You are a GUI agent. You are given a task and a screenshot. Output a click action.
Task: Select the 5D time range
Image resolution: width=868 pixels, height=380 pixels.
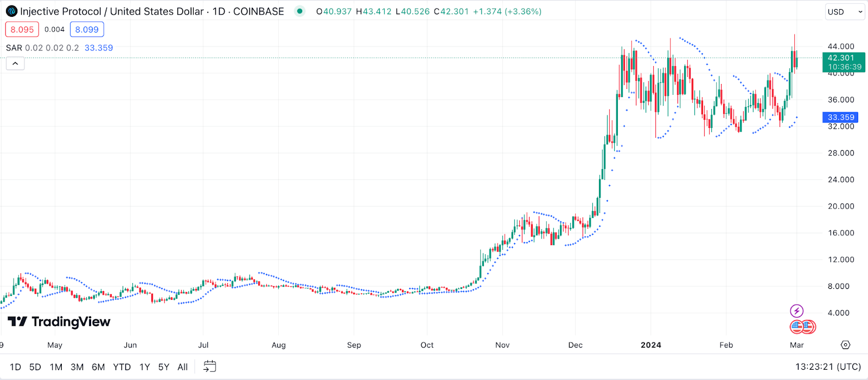35,367
